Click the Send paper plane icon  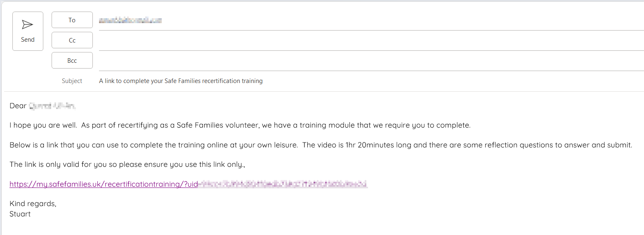(28, 25)
